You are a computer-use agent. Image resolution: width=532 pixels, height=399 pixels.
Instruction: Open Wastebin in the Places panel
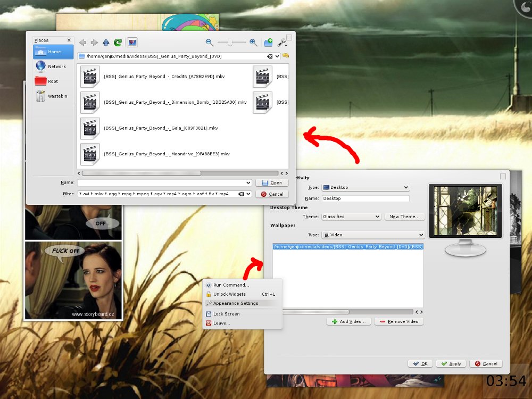[x=52, y=96]
